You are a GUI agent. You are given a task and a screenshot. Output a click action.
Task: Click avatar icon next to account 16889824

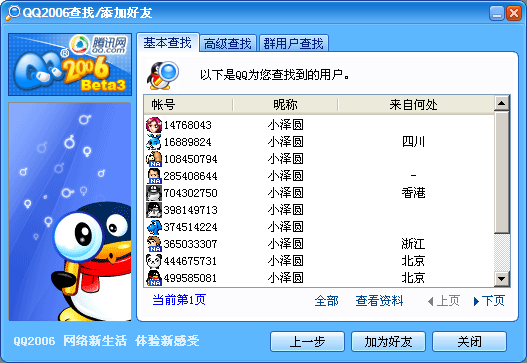154,142
